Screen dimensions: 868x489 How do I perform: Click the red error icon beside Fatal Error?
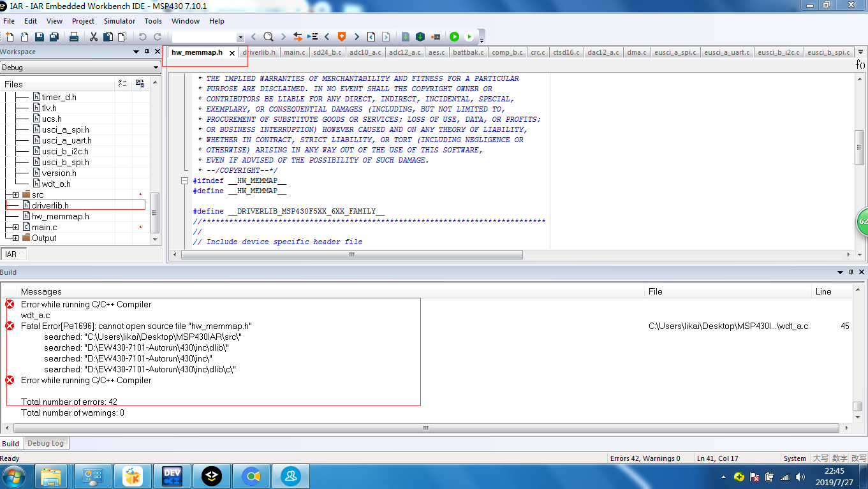point(10,326)
